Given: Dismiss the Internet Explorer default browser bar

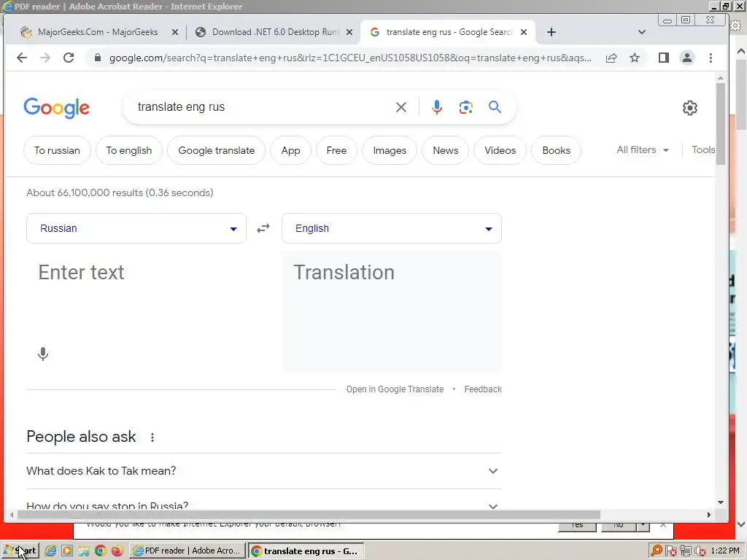Looking at the screenshot, I should tap(662, 525).
